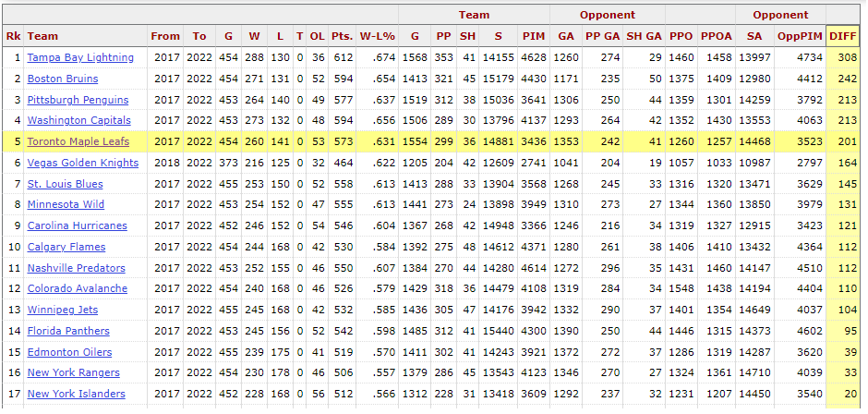Open the St. Louis Blues link
The height and width of the screenshot is (414, 868).
[x=65, y=184]
